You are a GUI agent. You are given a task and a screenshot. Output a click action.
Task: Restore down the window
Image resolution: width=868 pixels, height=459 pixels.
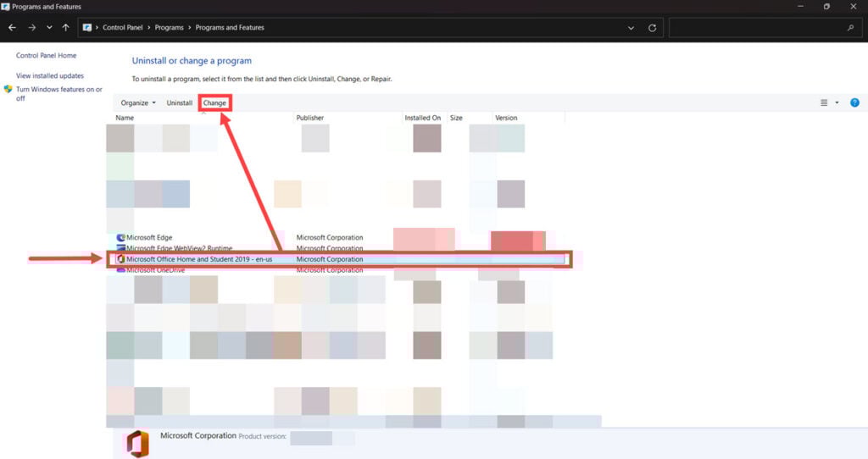pos(826,7)
